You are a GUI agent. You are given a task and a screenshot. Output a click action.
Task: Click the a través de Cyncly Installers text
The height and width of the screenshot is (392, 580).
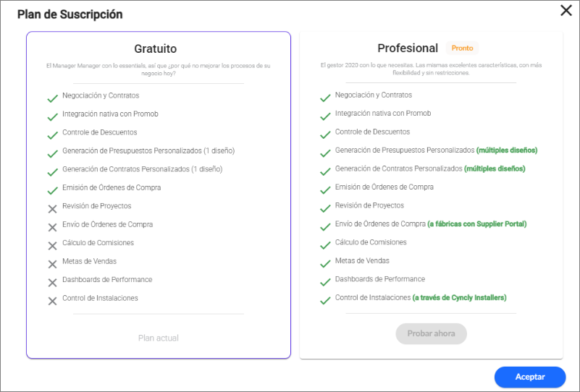(x=459, y=298)
